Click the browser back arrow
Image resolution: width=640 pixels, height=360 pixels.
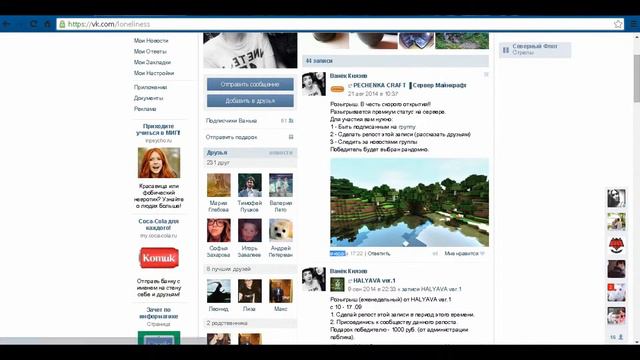6,24
